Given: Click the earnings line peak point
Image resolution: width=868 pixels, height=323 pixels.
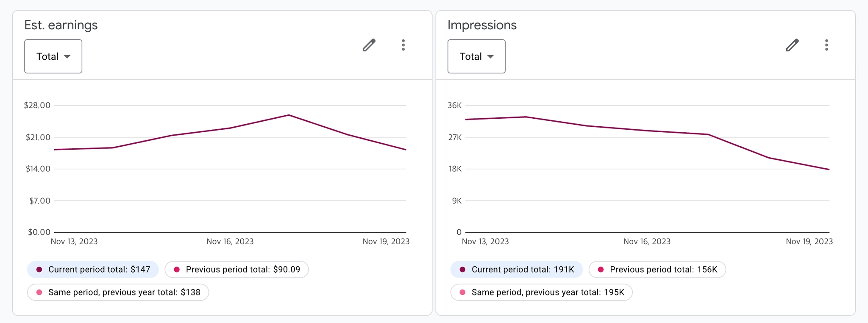Looking at the screenshot, I should pos(289,115).
